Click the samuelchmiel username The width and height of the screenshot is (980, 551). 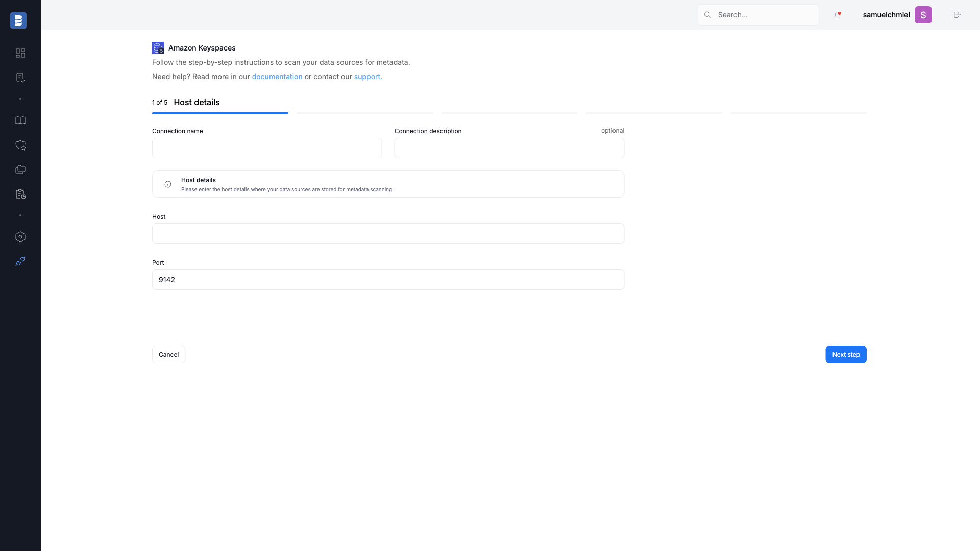(886, 15)
